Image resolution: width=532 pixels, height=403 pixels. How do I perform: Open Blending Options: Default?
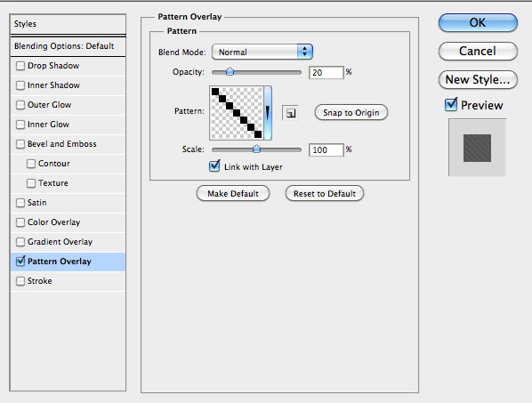pyautogui.click(x=68, y=46)
